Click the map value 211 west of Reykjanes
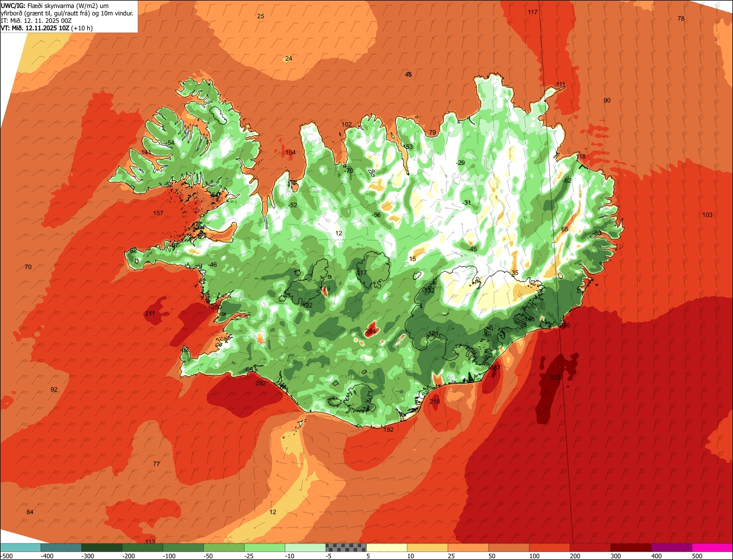733x560 pixels. (x=150, y=313)
